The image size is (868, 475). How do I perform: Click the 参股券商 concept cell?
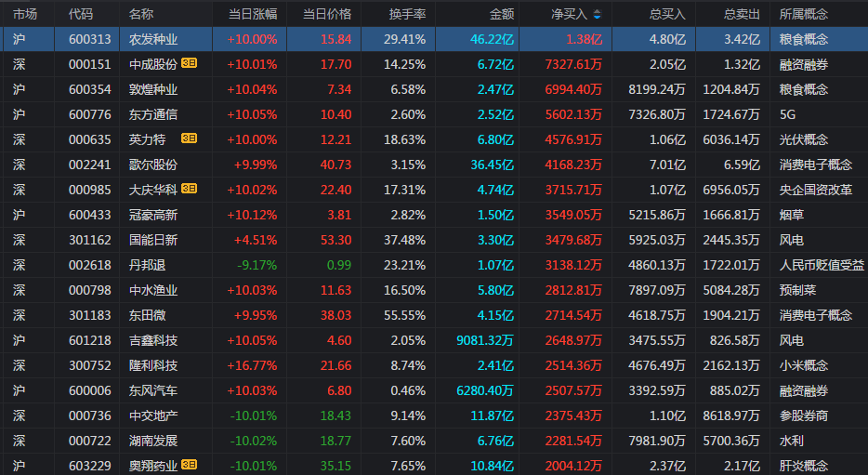(x=804, y=416)
